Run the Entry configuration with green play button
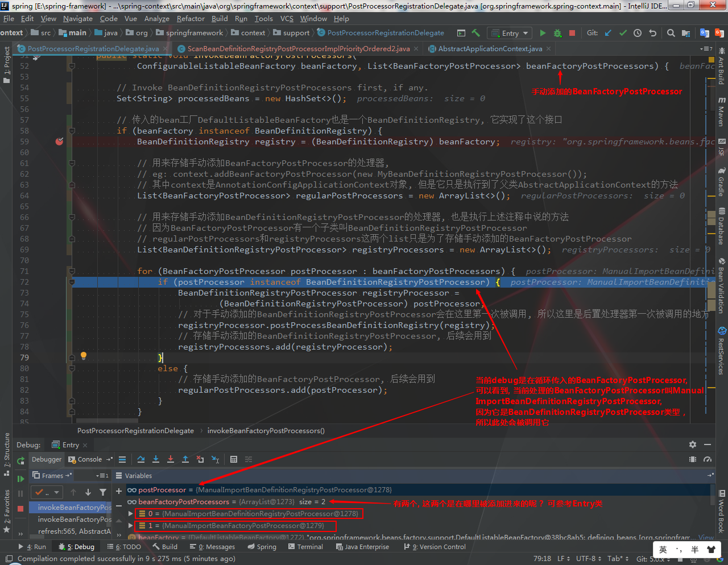The image size is (728, 565). click(543, 33)
